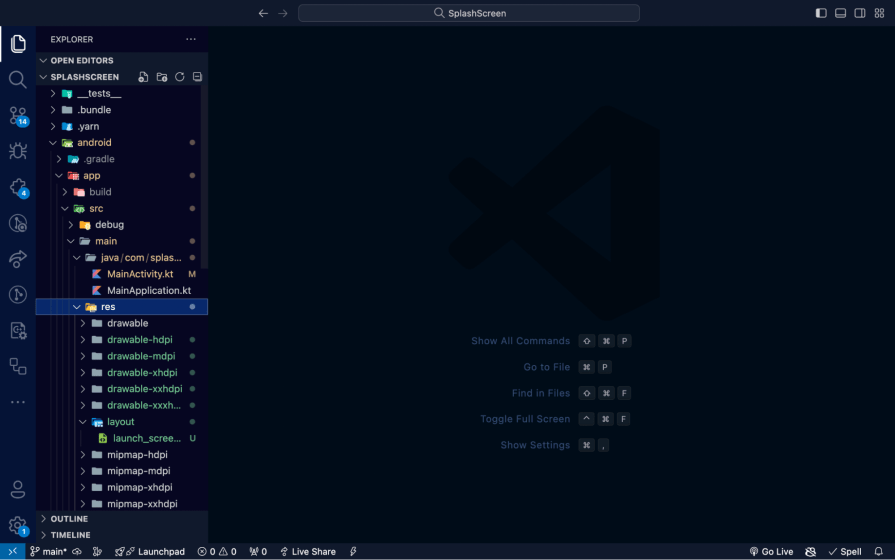Image resolution: width=895 pixels, height=560 pixels.
Task: Open the Manage settings gear
Action: pyautogui.click(x=18, y=525)
